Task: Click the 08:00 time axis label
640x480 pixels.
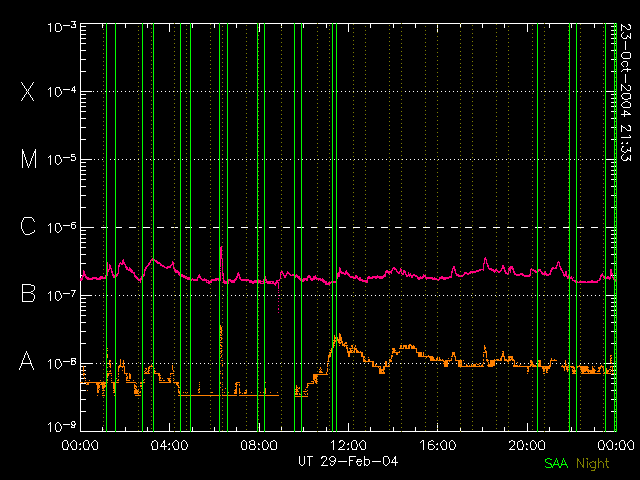Action: coord(259,445)
